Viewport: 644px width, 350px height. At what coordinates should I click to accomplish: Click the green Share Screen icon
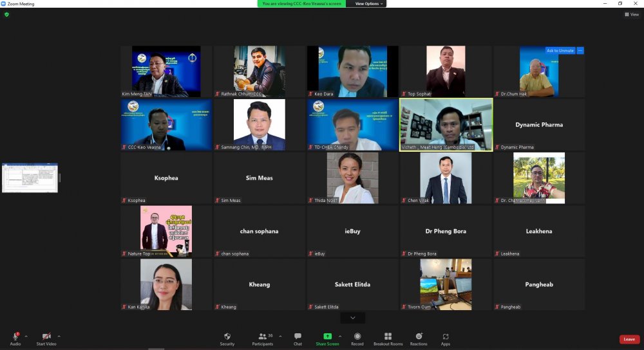click(x=327, y=336)
